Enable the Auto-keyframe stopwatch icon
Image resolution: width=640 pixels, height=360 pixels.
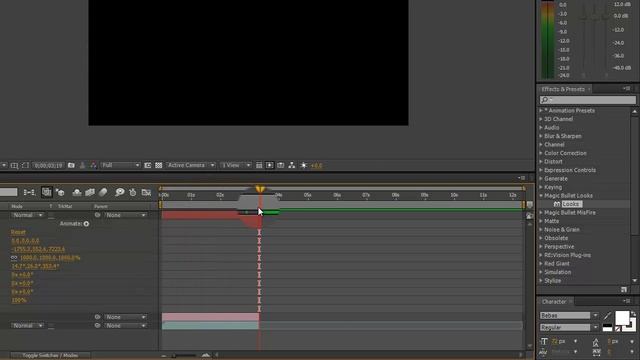coord(133,192)
